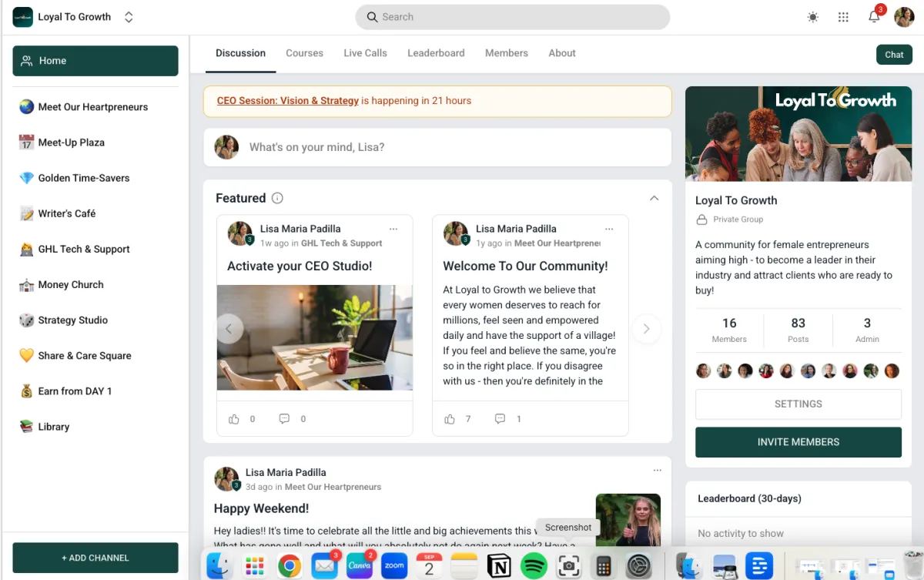Open the desk image in CEO Studio post
This screenshot has height=580, width=924.
315,338
